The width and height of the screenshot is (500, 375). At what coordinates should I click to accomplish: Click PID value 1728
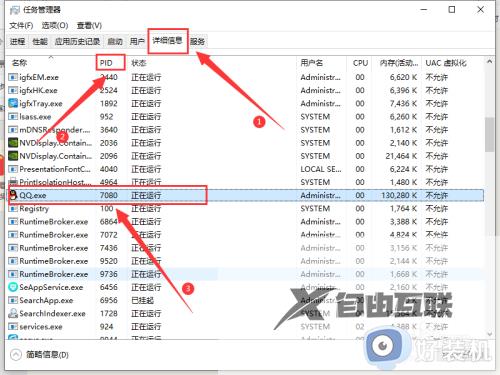tap(109, 313)
